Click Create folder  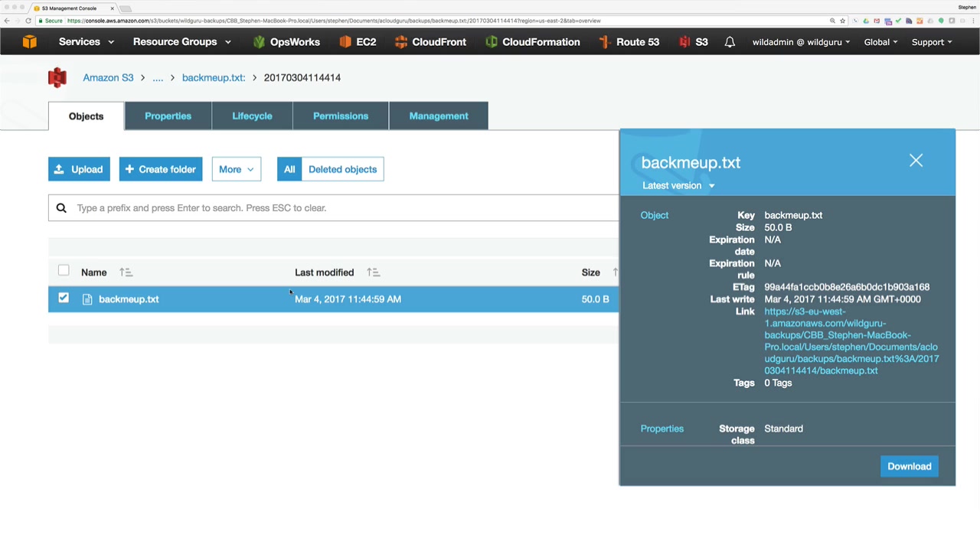pos(161,169)
